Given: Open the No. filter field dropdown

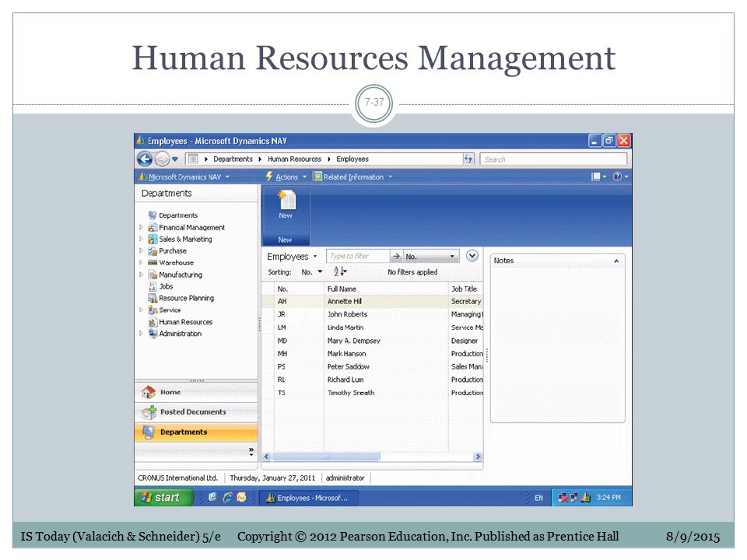Looking at the screenshot, I should coord(431,256).
